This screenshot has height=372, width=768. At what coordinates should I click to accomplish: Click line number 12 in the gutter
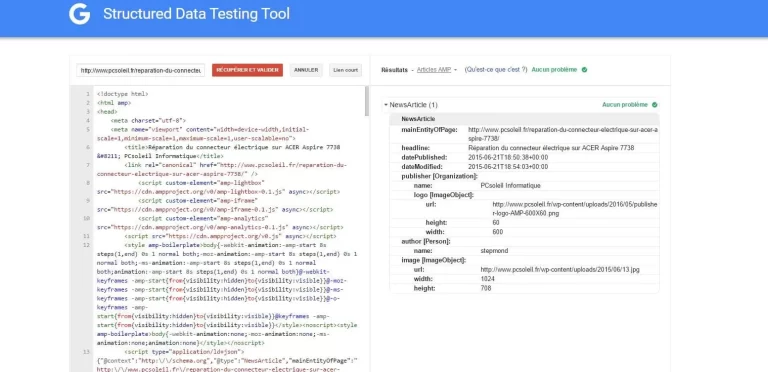(x=87, y=245)
